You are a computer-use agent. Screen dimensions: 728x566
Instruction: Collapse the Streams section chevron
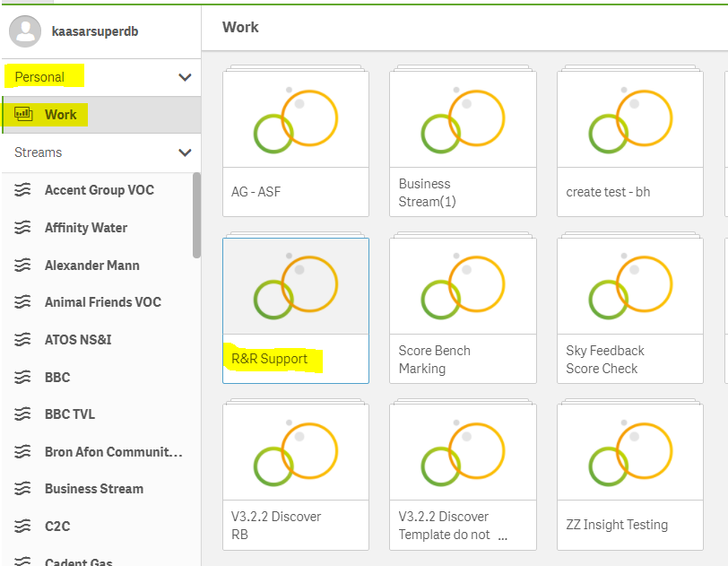[x=186, y=152]
